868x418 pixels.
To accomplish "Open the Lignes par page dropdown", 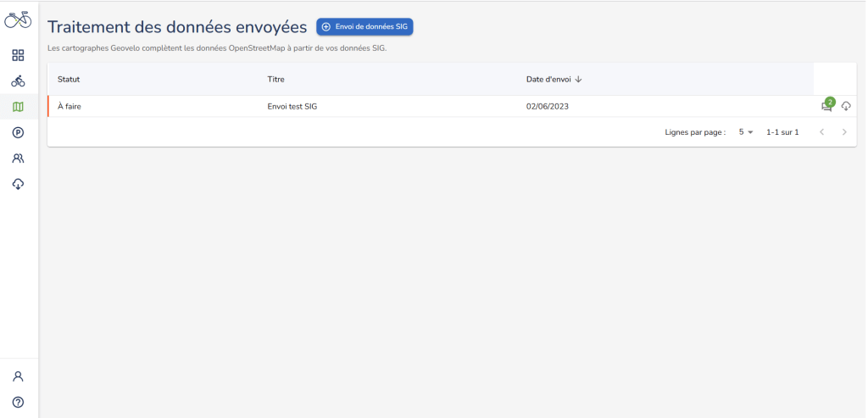I will coord(746,132).
